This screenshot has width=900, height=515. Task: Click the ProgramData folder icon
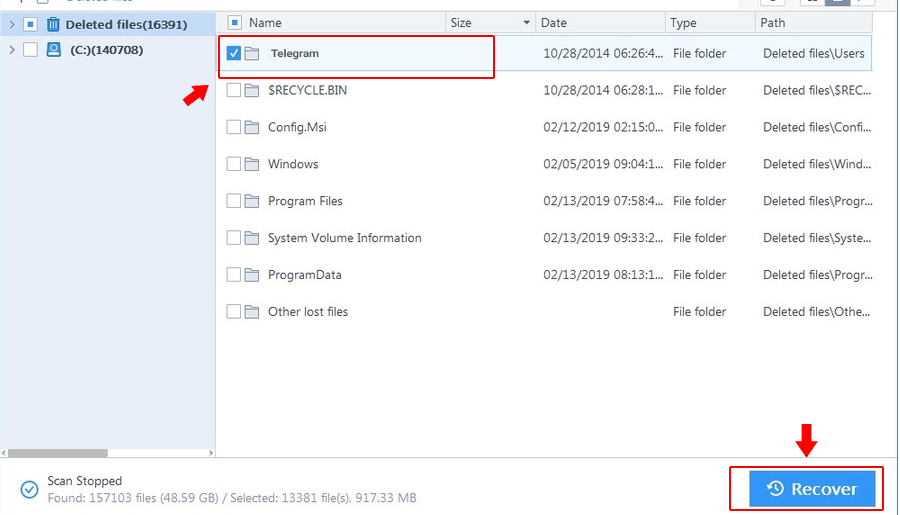point(252,274)
